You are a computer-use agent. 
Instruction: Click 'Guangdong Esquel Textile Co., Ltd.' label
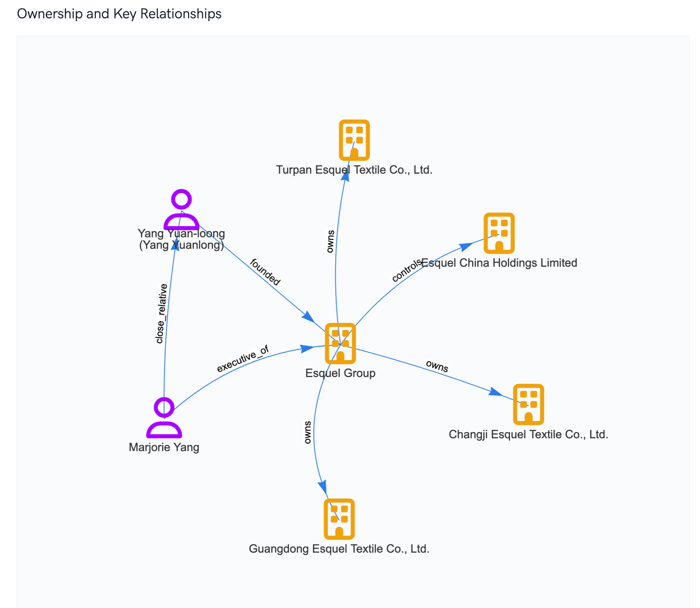339,548
